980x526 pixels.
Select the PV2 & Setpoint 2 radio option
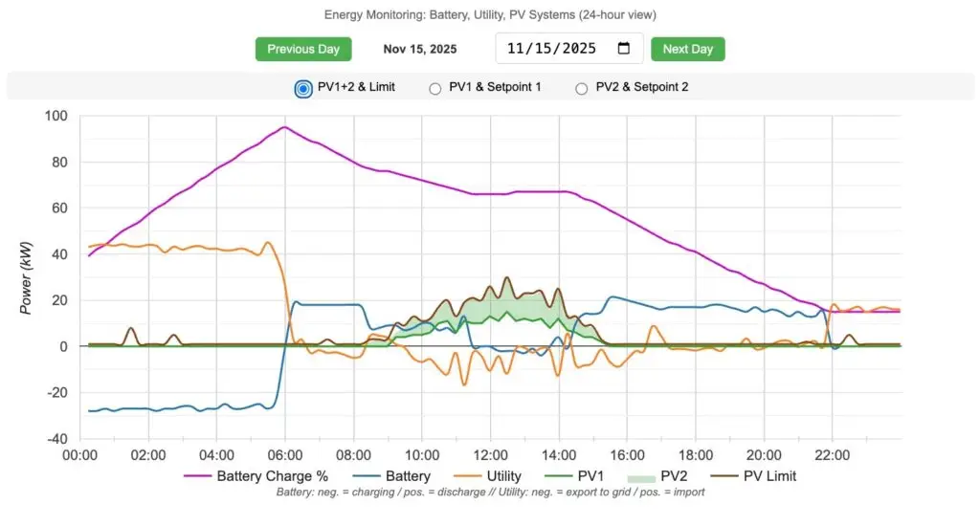(x=581, y=88)
